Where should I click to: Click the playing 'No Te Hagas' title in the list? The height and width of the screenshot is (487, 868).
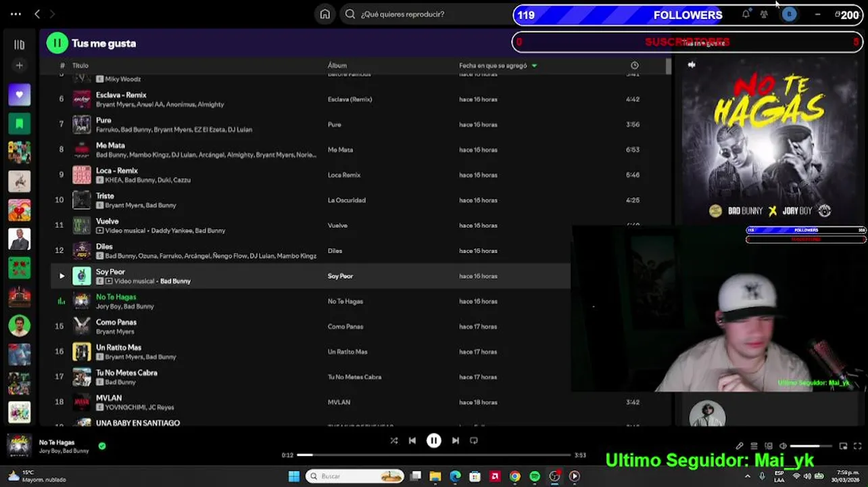(116, 297)
